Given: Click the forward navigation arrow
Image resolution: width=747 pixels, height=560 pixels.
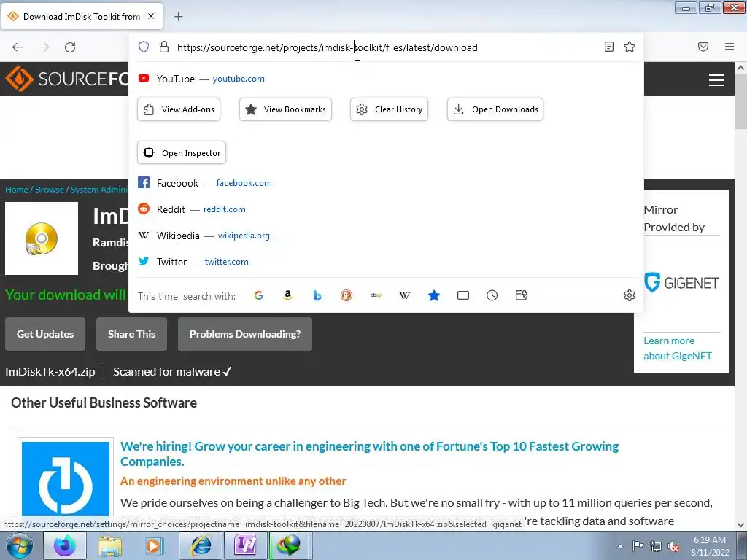Looking at the screenshot, I should point(44,47).
